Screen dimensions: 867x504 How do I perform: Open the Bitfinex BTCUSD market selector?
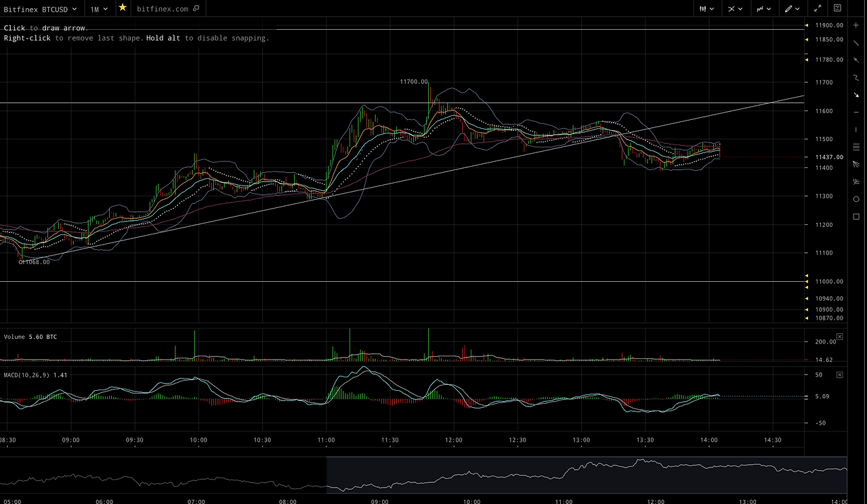[x=41, y=9]
